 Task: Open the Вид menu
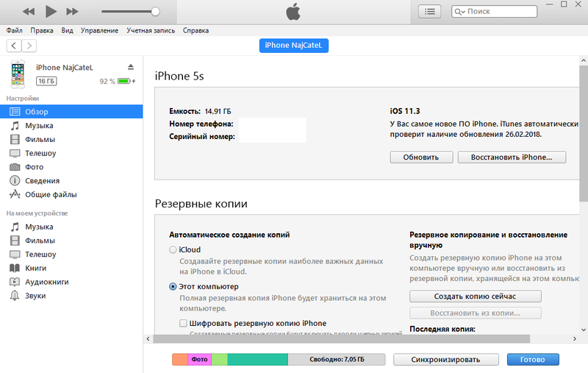click(67, 30)
